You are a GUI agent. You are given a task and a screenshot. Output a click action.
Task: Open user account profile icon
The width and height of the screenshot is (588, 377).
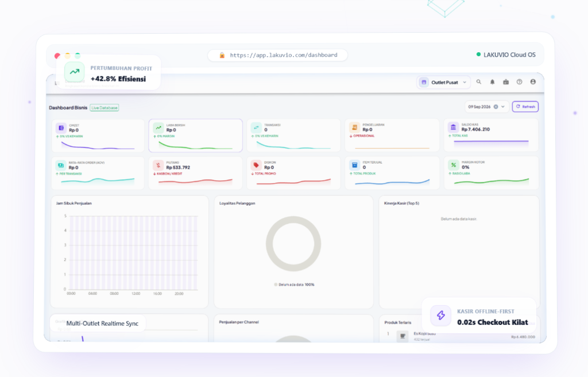coord(533,81)
